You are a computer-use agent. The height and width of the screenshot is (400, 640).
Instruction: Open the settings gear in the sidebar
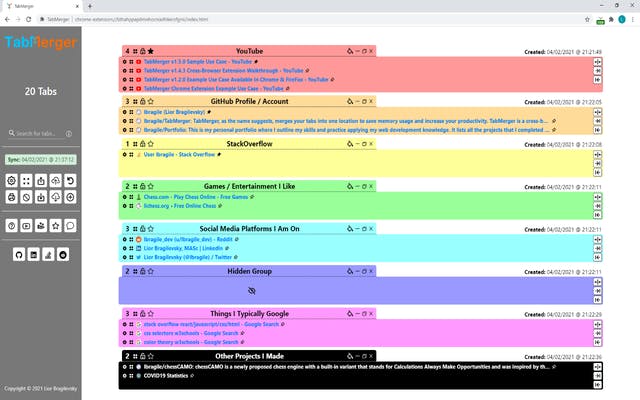coord(11,181)
